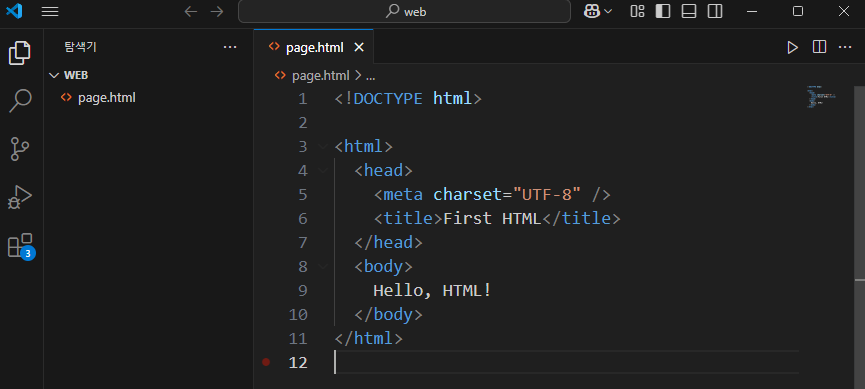Click the closing </body> tag
Image resolution: width=865 pixels, height=389 pixels.
[388, 315]
